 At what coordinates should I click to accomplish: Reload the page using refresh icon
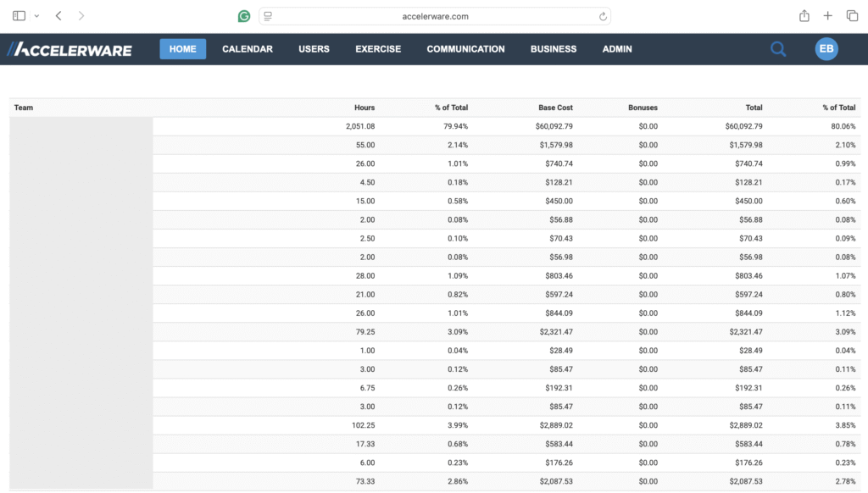coord(603,16)
